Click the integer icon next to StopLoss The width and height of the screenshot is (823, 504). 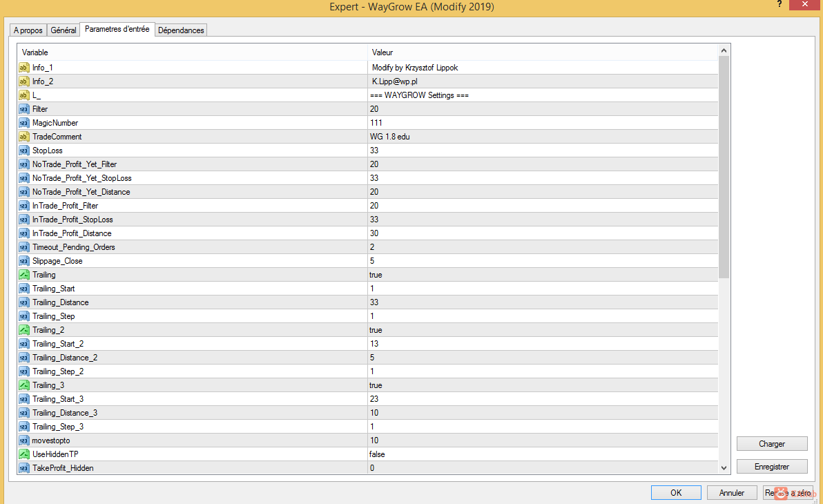(23, 151)
